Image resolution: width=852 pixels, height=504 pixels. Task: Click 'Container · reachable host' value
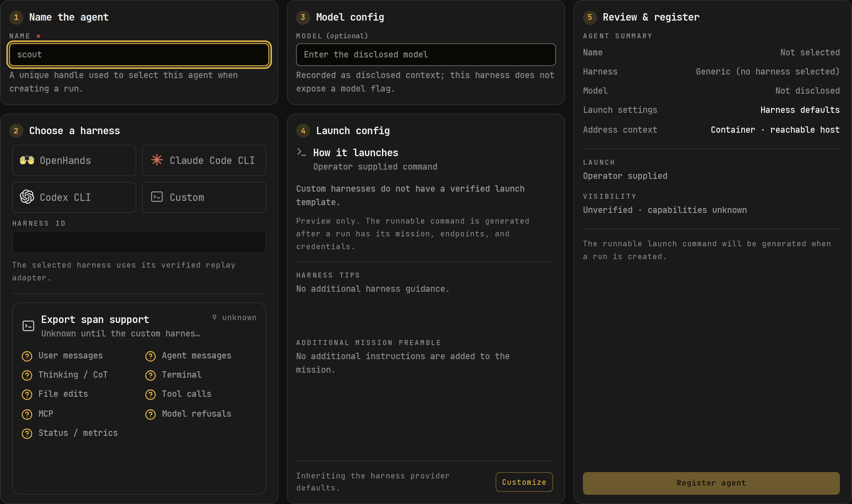click(x=775, y=130)
